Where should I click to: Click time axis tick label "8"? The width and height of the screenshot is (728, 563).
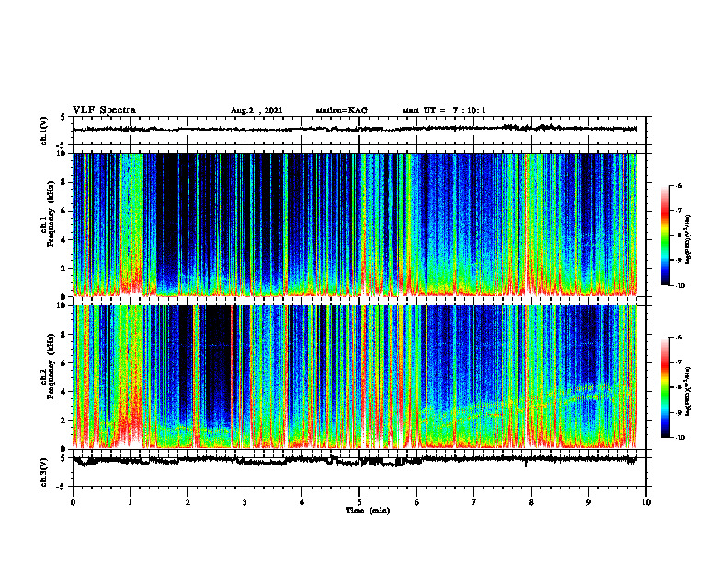click(x=531, y=502)
